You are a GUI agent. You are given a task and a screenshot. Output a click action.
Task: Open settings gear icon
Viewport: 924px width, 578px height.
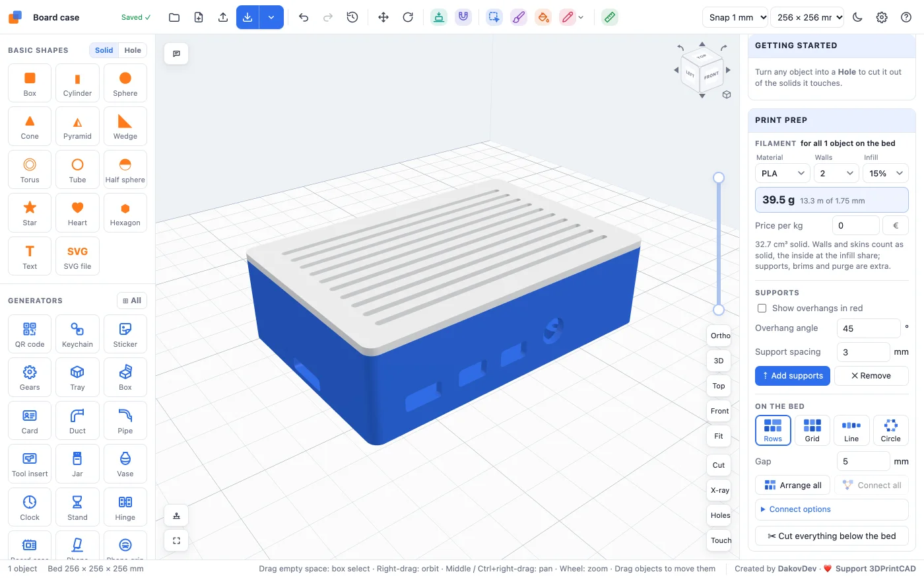click(882, 17)
